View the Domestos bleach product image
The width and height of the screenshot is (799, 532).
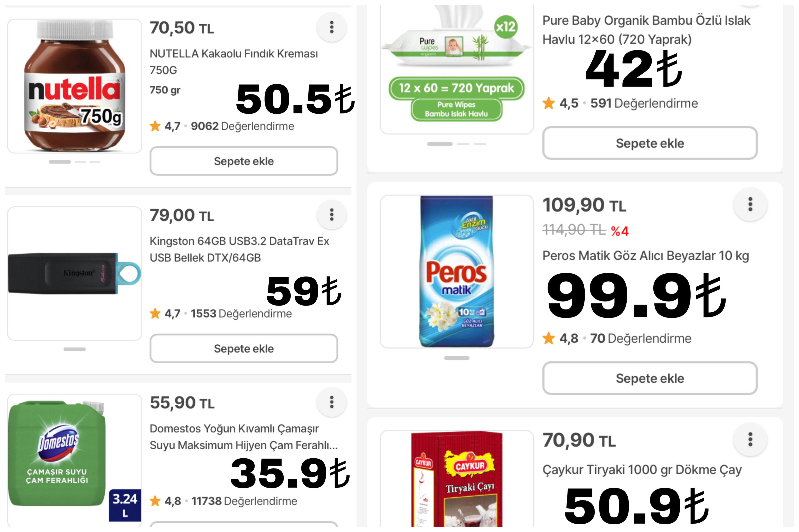(75, 460)
